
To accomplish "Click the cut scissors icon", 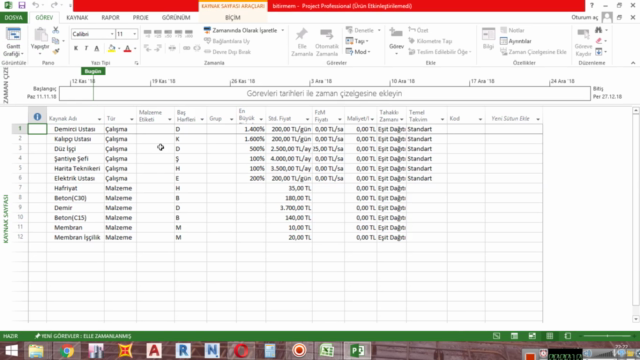I will pos(56,30).
